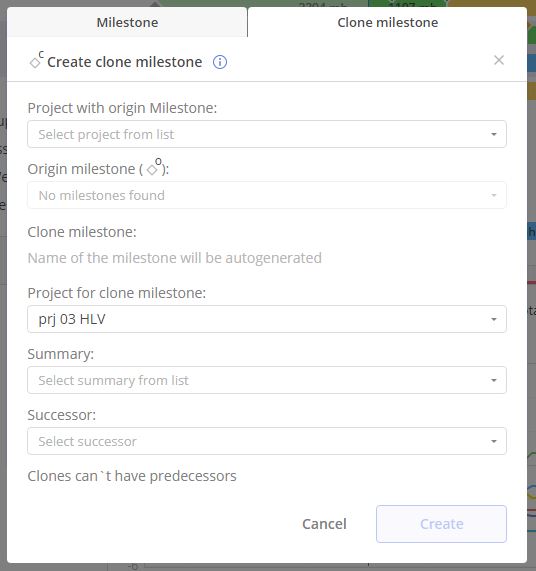Change prj 03 HLV project selection
Image resolution: width=536 pixels, height=571 pixels.
[267, 319]
